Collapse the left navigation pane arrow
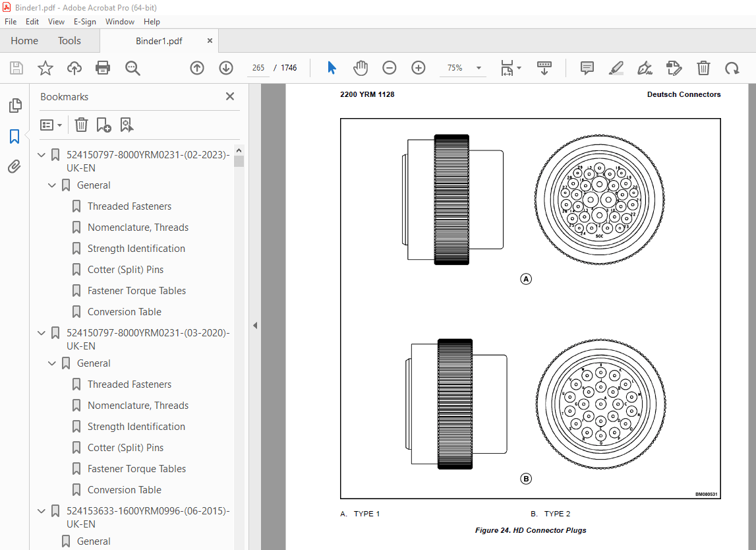 (255, 325)
